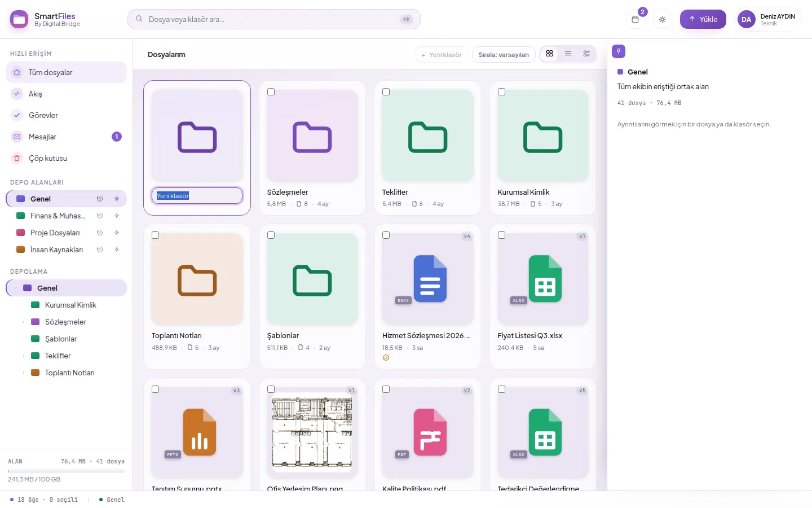Check the Kurumsal Kimlik folder checkbox
This screenshot has width=812, height=508.
[501, 91]
